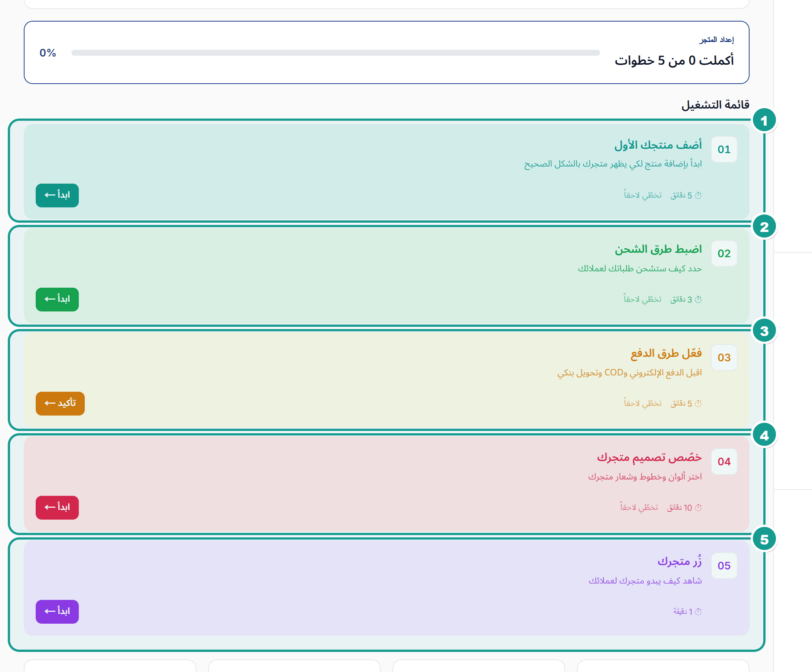Click ابدأ button for زُر متجرك
The height and width of the screenshot is (672, 812).
(57, 611)
